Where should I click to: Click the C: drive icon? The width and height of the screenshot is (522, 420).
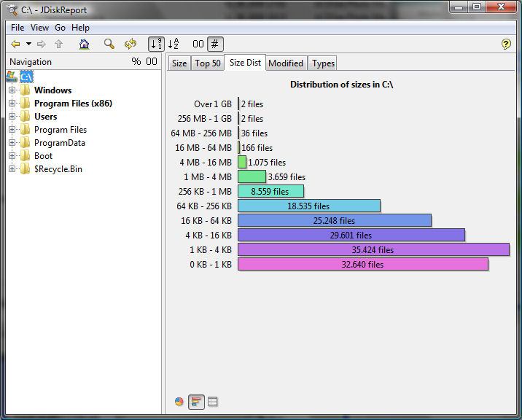click(x=12, y=77)
